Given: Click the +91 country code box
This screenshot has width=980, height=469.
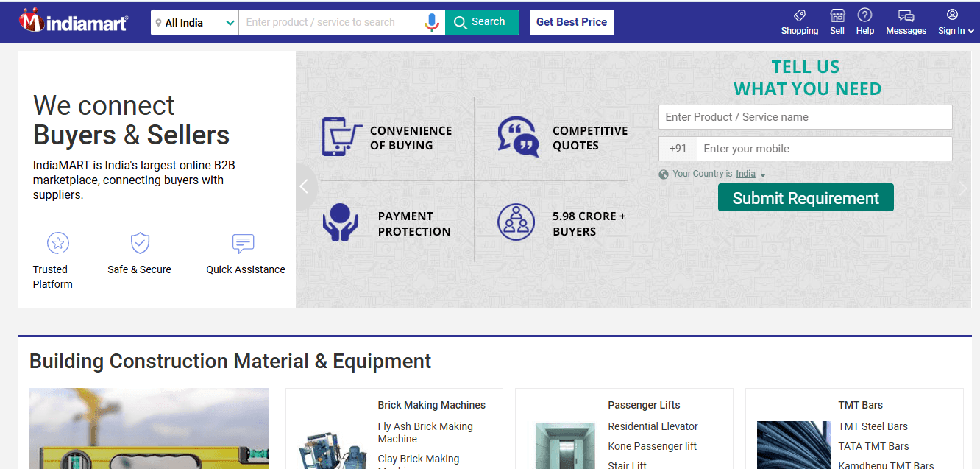Looking at the screenshot, I should pos(678,149).
